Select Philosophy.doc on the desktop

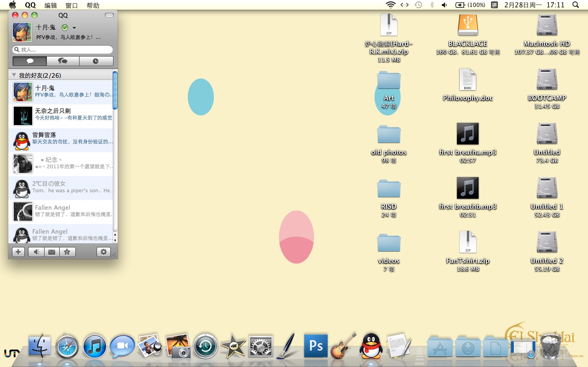468,80
